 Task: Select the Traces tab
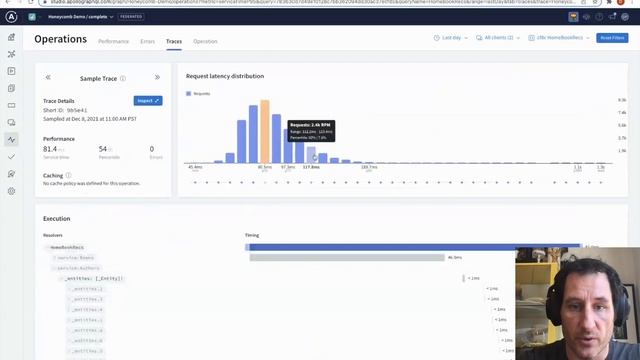pyautogui.click(x=174, y=41)
